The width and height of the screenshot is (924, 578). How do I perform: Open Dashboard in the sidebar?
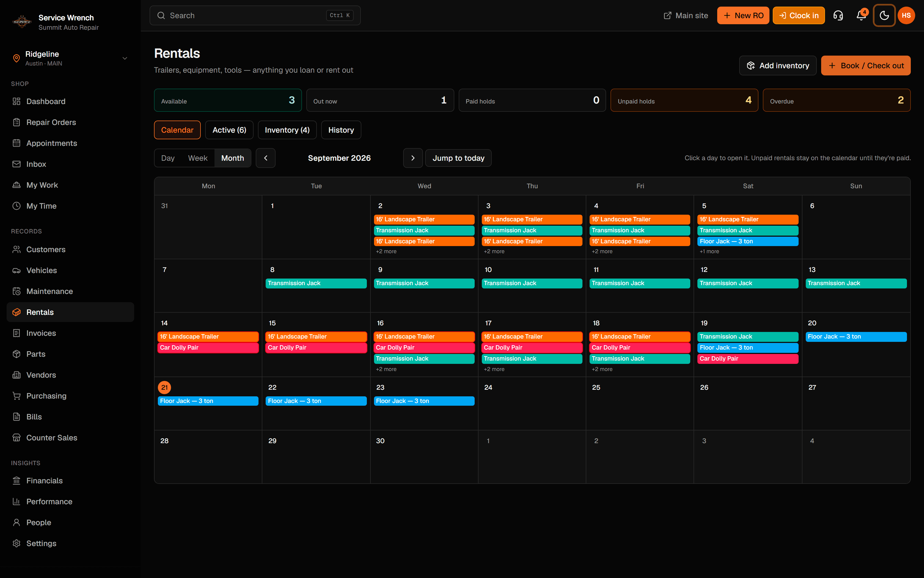(70, 101)
